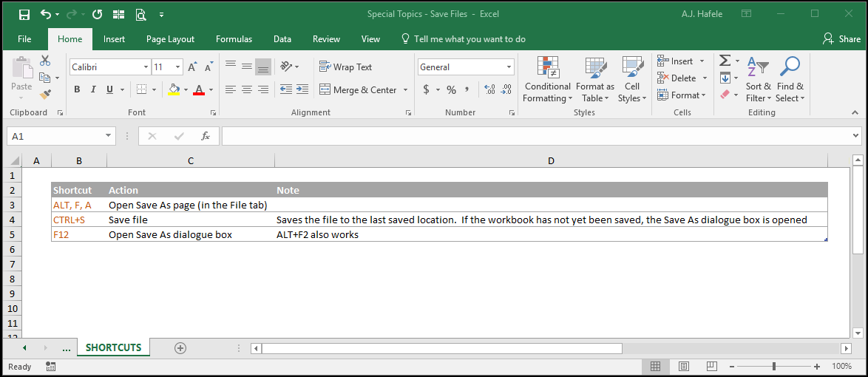Click the horizontal scrollbar thumb

click(x=441, y=348)
